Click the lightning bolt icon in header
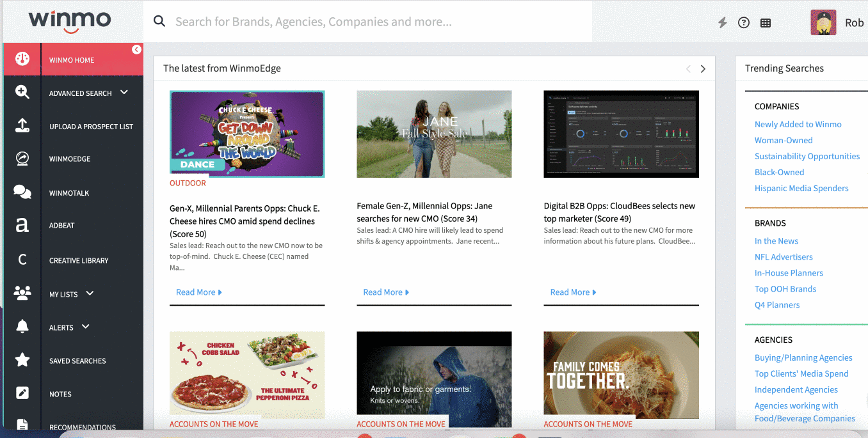 point(722,22)
